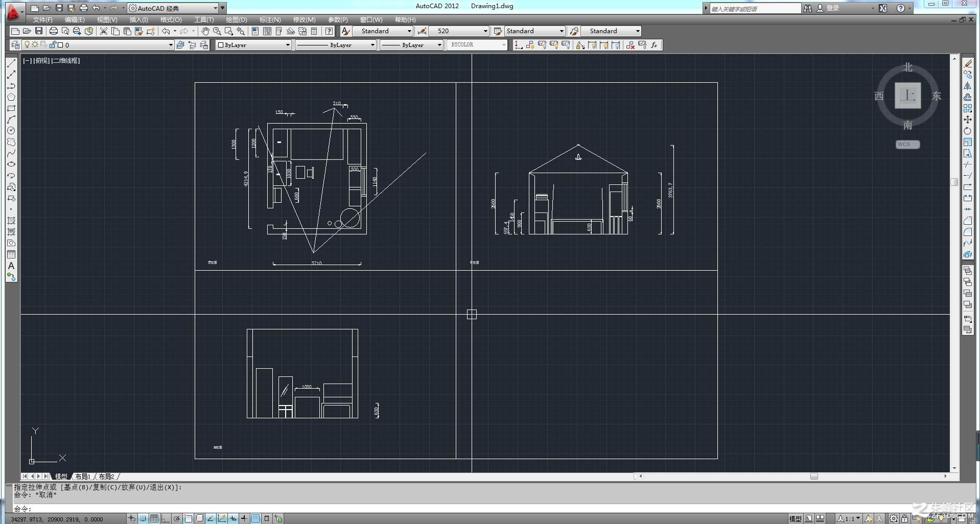Click the vertical scrollbar thumb beside drawing
The width and height of the screenshot is (980, 524).
(x=954, y=182)
